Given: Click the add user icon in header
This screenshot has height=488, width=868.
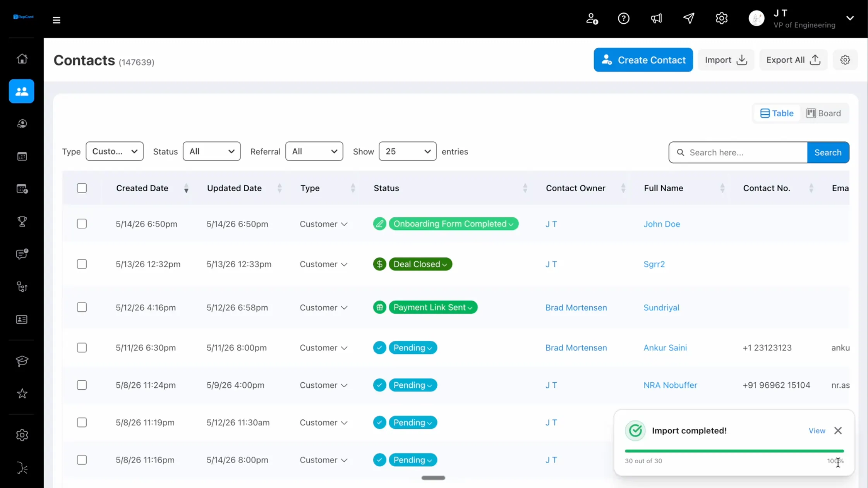Looking at the screenshot, I should (592, 18).
